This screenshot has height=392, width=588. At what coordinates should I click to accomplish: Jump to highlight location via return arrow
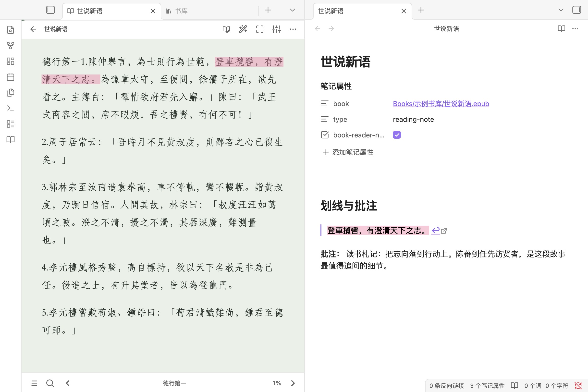[x=436, y=231]
